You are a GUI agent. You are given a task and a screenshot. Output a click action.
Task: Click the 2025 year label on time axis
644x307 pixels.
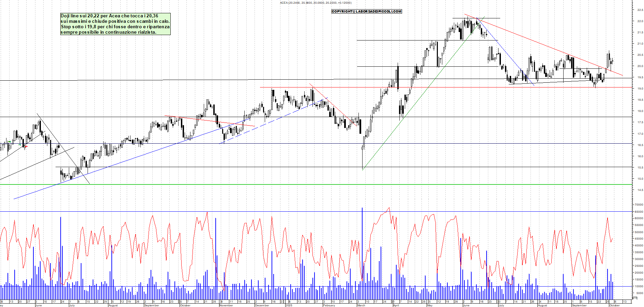pyautogui.click(x=289, y=305)
